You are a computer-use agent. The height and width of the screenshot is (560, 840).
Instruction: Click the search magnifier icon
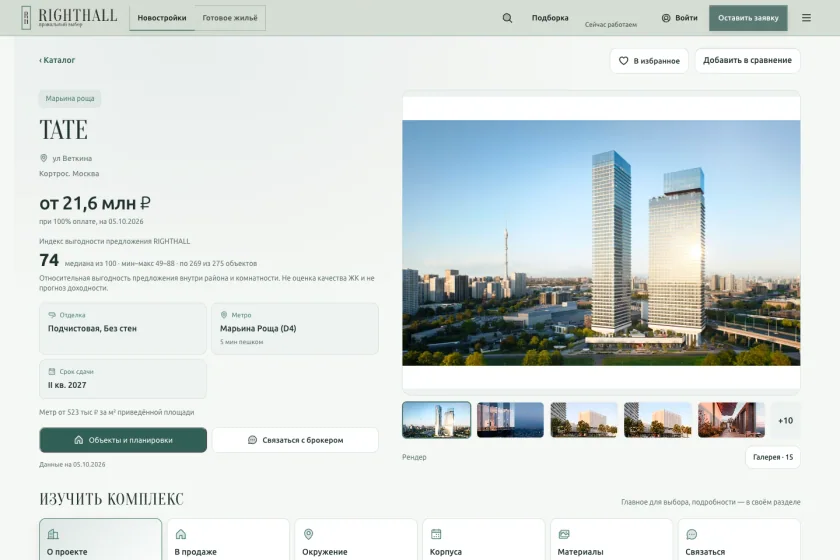point(507,18)
